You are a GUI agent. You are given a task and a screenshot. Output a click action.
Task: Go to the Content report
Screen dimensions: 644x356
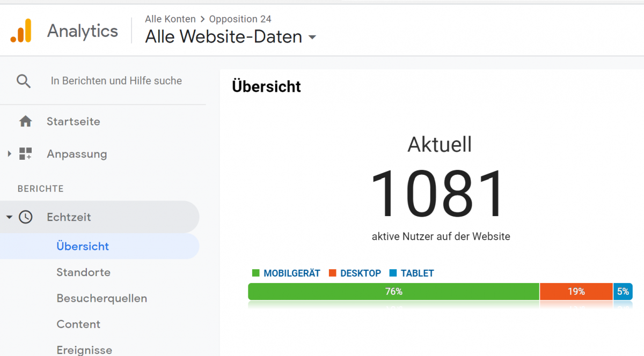coord(78,324)
